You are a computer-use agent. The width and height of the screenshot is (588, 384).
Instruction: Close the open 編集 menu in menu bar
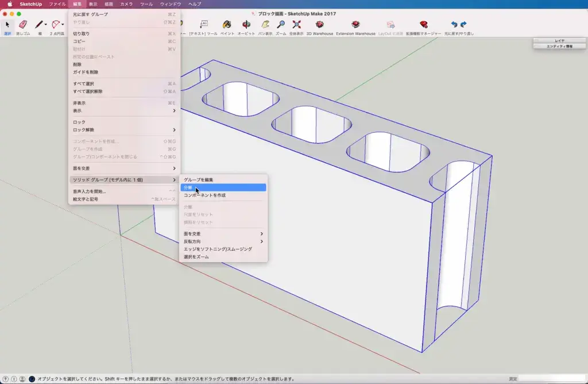(x=78, y=4)
